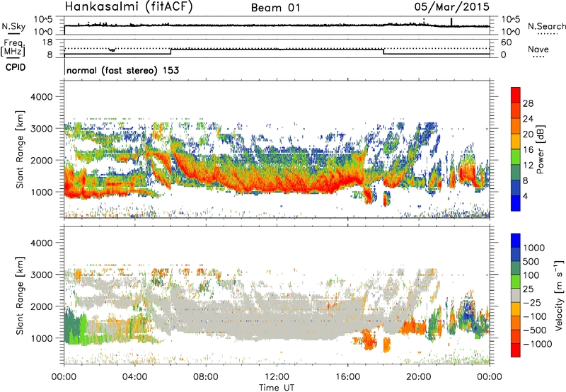Click the '12:00' time axis tick
This screenshot has width=566, height=392.
[x=277, y=377]
